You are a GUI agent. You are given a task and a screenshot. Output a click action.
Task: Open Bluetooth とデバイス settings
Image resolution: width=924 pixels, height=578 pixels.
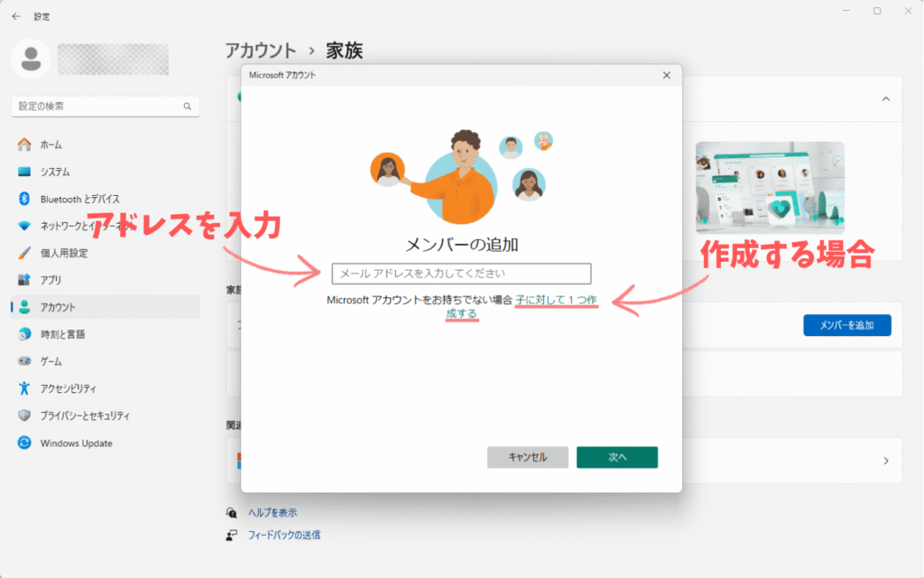[x=106, y=199]
